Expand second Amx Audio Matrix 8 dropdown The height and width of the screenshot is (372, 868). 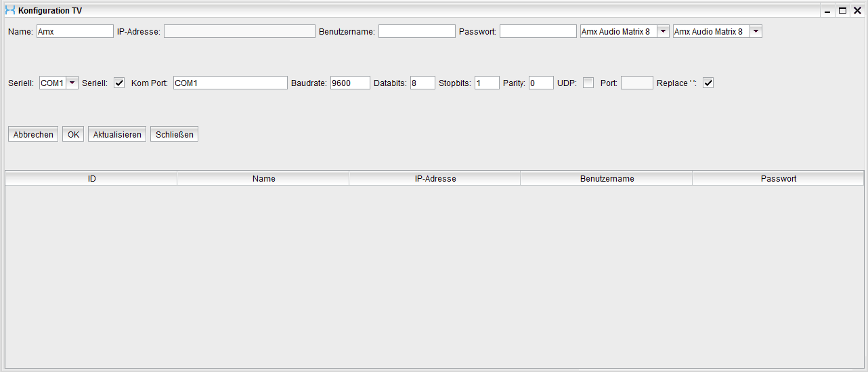point(756,31)
